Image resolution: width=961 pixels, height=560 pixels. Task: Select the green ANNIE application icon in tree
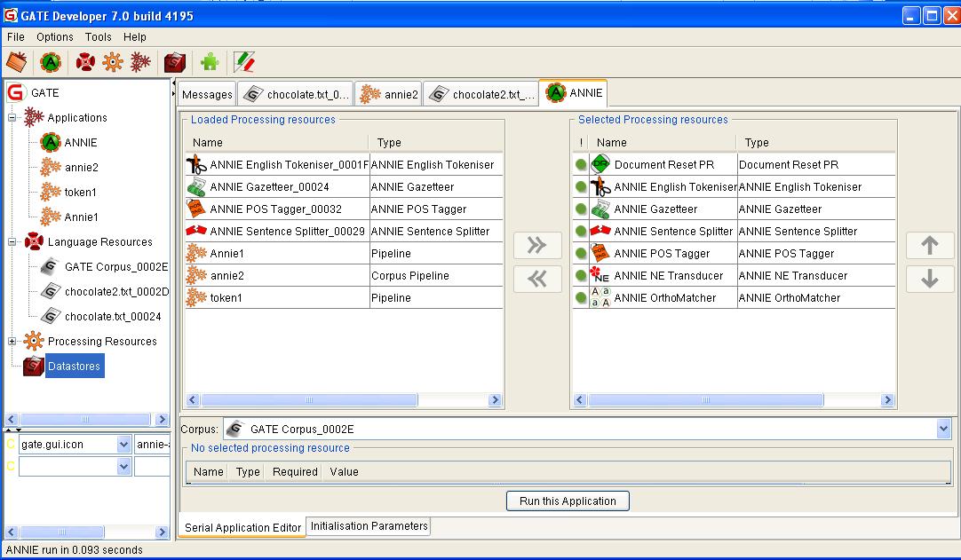click(51, 142)
